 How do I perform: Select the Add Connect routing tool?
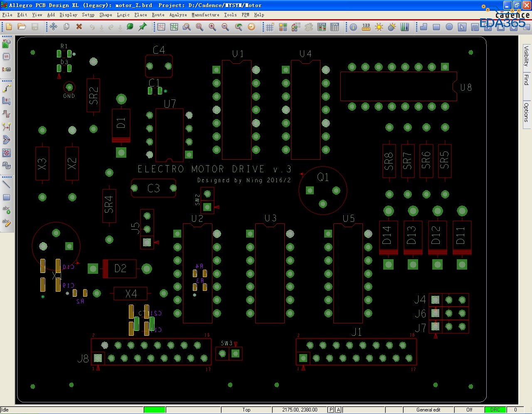tap(7, 88)
